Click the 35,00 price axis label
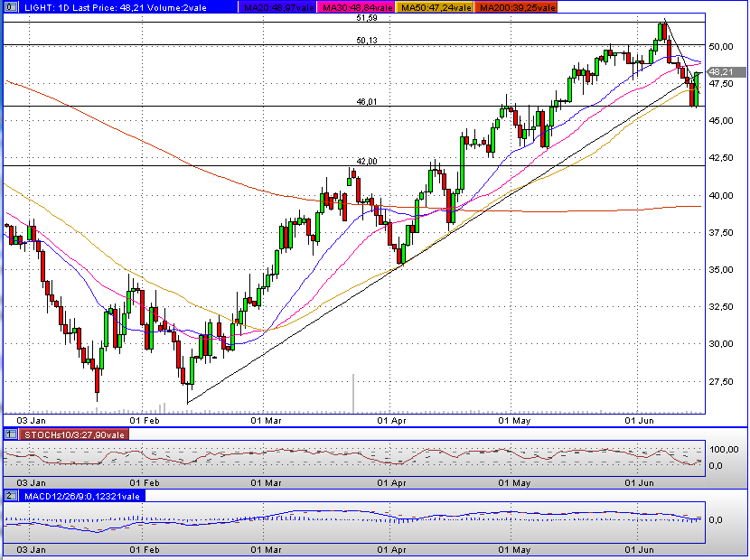 pos(721,270)
